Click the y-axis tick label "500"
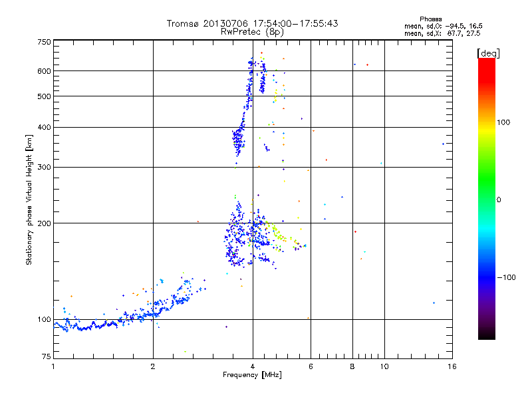Image resolution: width=532 pixels, height=399 pixels. [x=45, y=96]
